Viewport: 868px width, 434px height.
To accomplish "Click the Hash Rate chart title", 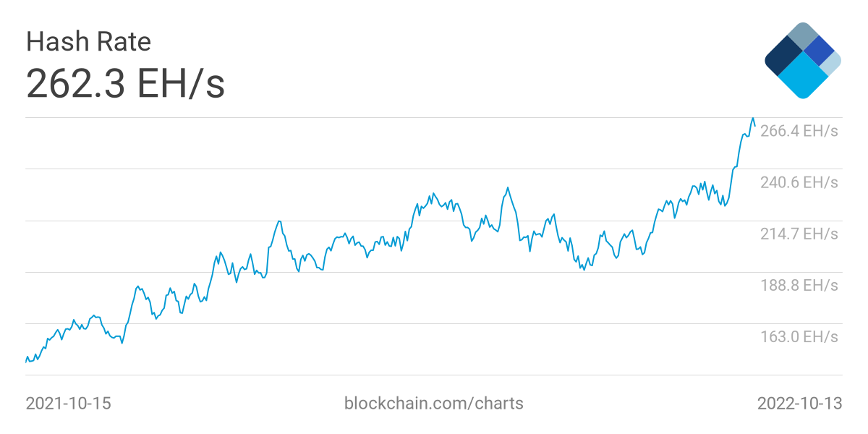I will [x=88, y=42].
